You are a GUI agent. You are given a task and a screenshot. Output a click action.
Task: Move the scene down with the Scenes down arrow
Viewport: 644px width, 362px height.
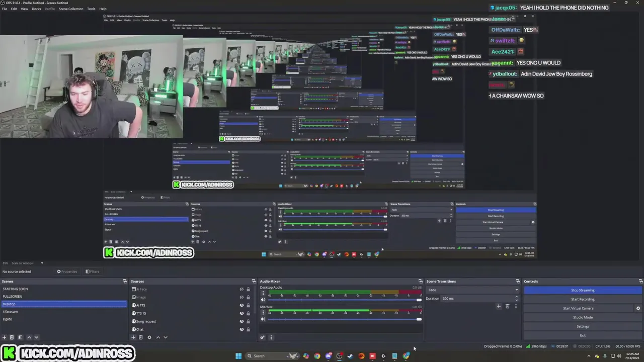pos(36,337)
